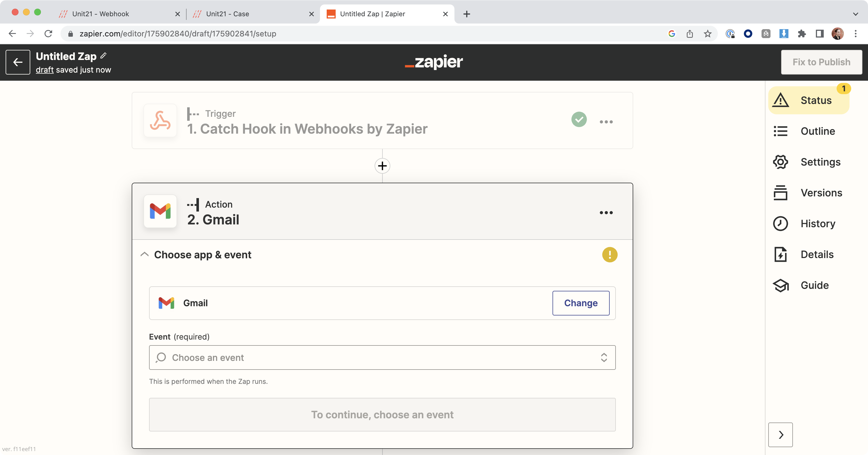Bookmark this page with the star icon

tap(707, 34)
